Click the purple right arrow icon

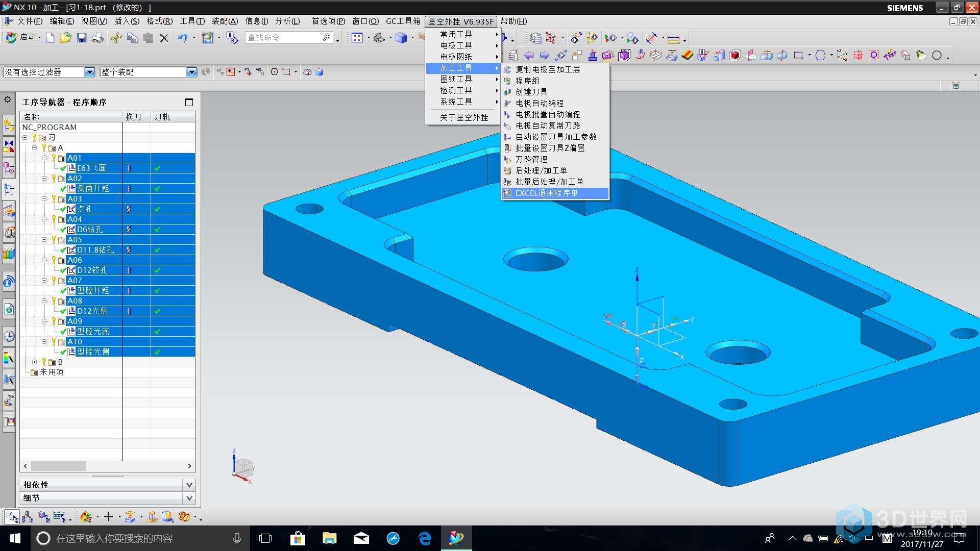pyautogui.click(x=545, y=55)
